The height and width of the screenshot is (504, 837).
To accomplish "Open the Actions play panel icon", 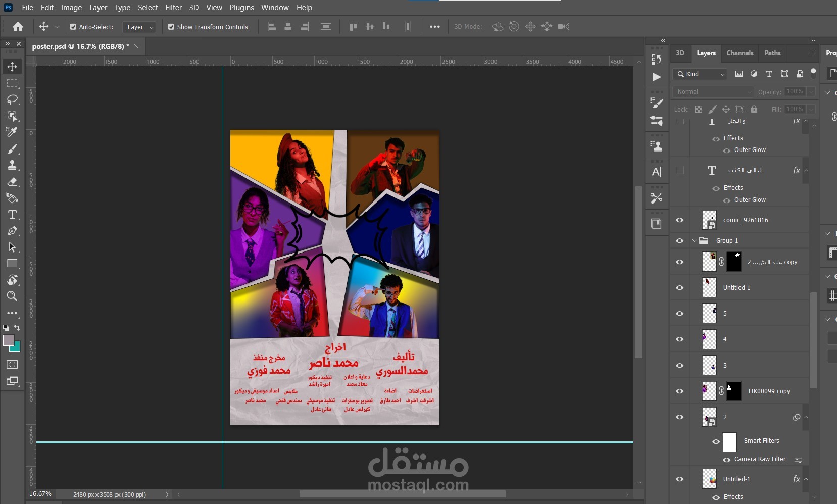I will [656, 77].
